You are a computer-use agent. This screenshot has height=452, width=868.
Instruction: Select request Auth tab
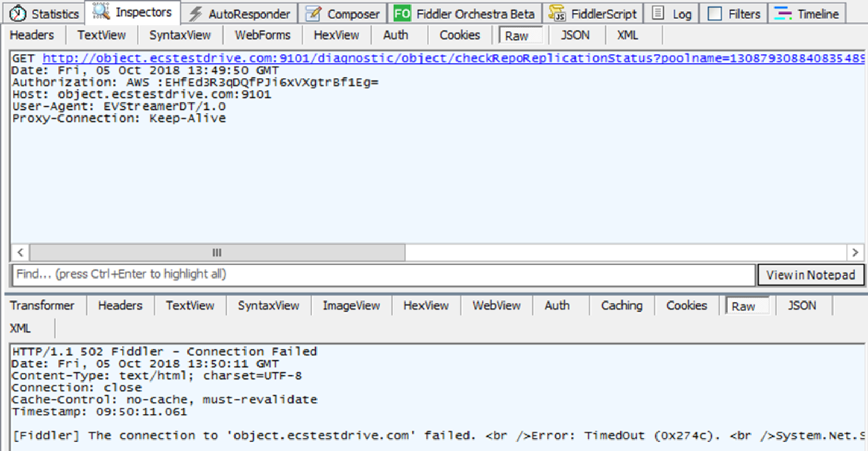(396, 35)
